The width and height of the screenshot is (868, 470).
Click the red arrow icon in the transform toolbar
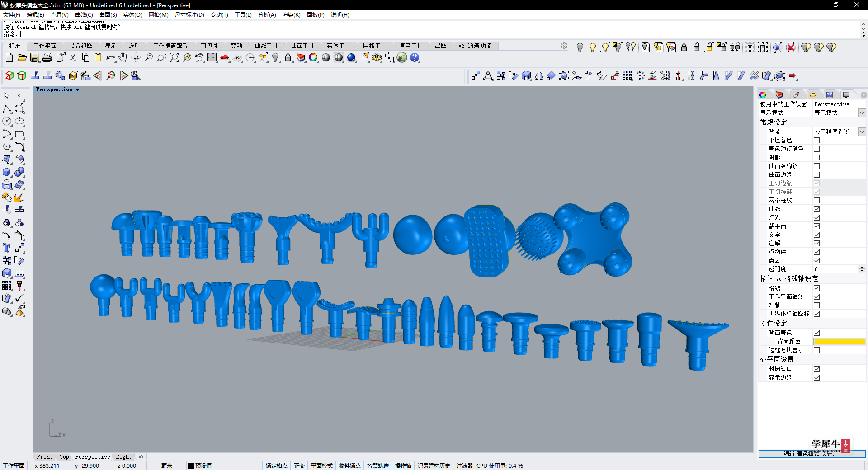793,76
